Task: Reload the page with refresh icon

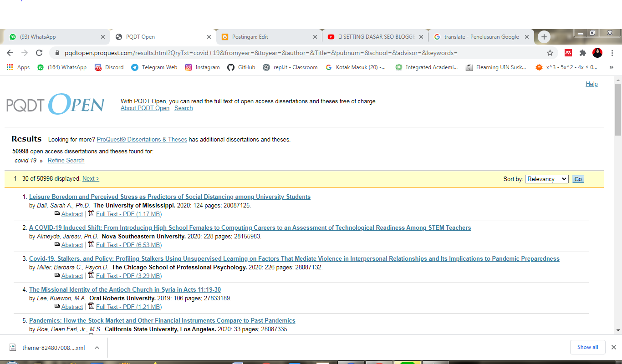Action: pyautogui.click(x=39, y=53)
